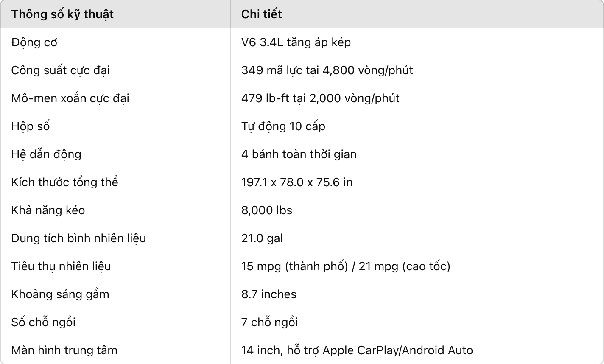Image resolution: width=604 pixels, height=364 pixels.
Task: Select the 'Động cơ' row label
Action: point(34,42)
